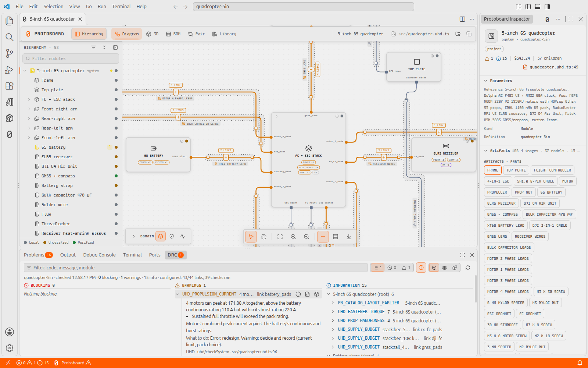Screen dimensions: 588x368
Task: Toggle the list filter showing 1 in DRC
Action: (378, 268)
